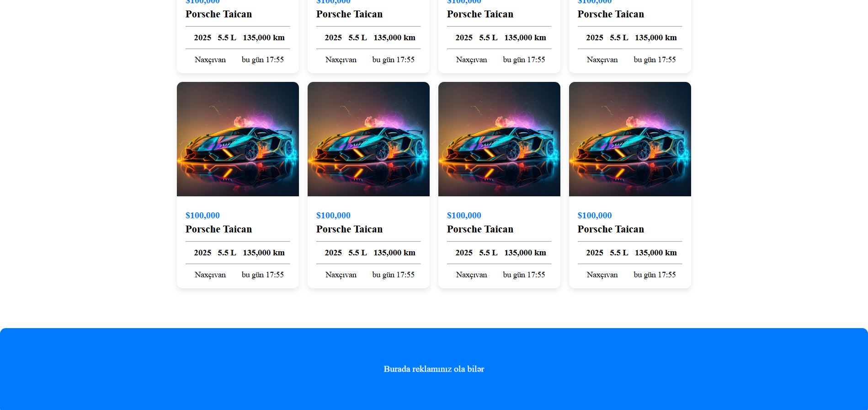Screen dimensions: 868x410
Task: Click 2025 year in bottom row's third card
Action: pos(464,253)
